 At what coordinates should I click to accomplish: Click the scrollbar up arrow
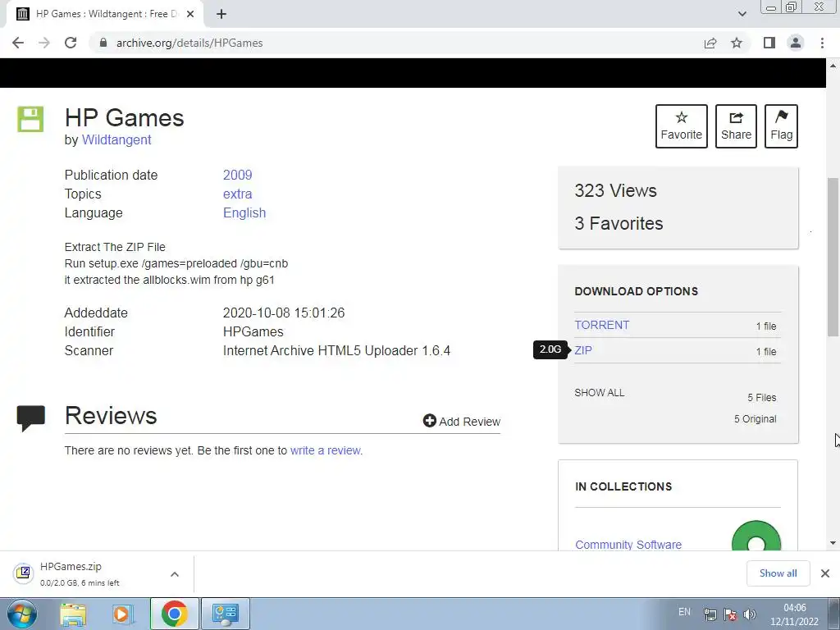point(833,66)
